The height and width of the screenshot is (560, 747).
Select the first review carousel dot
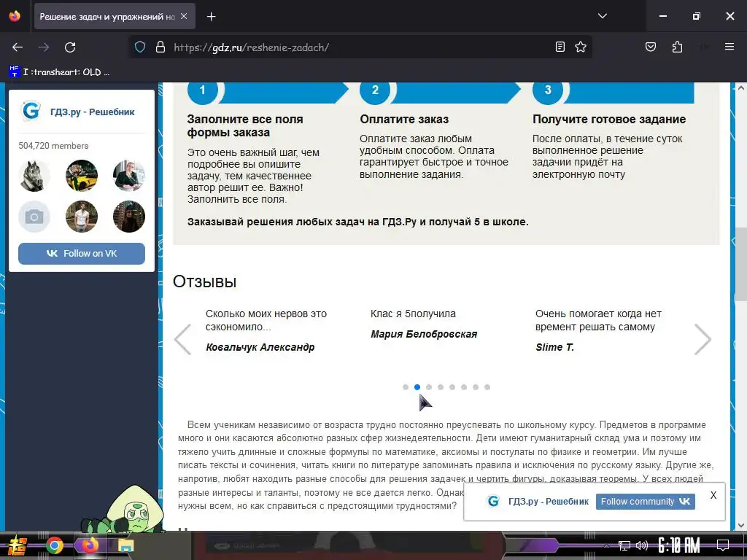pyautogui.click(x=406, y=387)
